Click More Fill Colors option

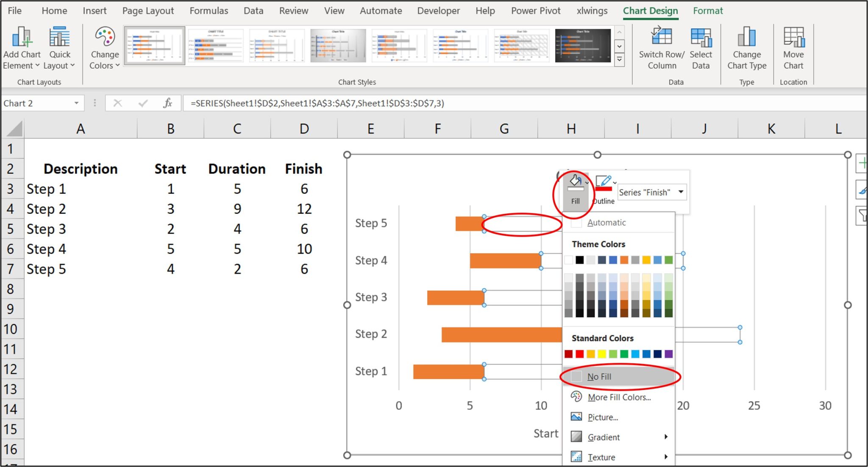(619, 397)
